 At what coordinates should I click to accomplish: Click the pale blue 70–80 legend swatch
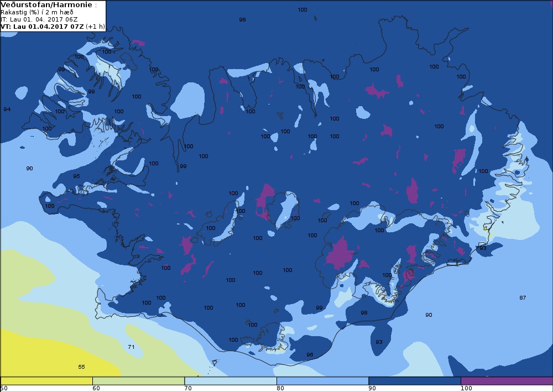click(231, 381)
